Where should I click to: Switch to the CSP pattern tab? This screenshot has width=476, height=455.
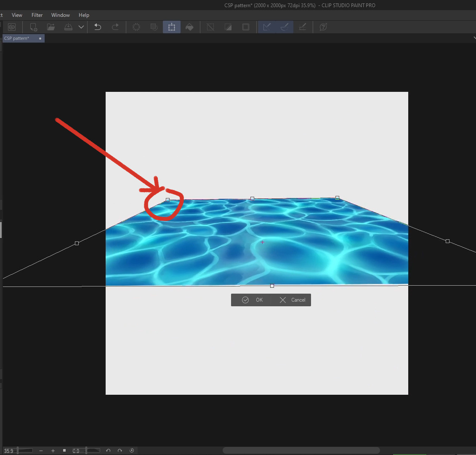(17, 38)
